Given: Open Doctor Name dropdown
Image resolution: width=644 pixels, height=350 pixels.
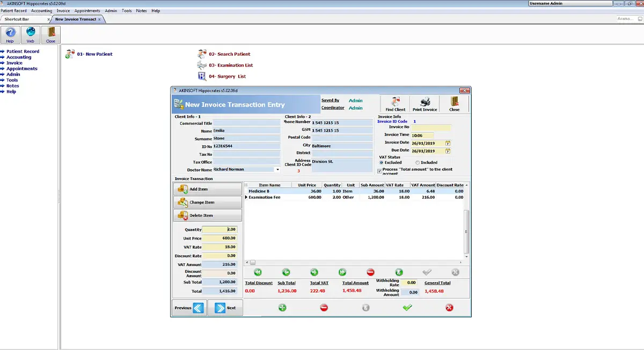Looking at the screenshot, I should click(x=277, y=169).
